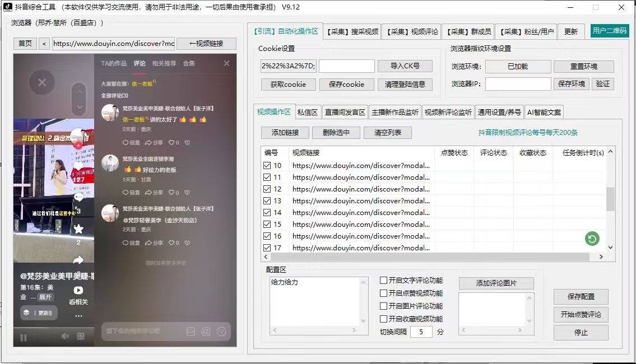
Task: Click the 重置环境 button
Action: pyautogui.click(x=584, y=67)
